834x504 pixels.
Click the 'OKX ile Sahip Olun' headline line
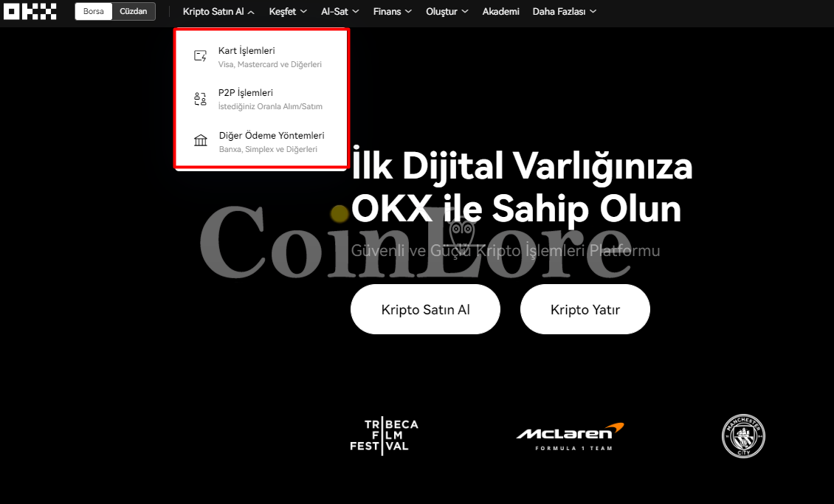[517, 208]
